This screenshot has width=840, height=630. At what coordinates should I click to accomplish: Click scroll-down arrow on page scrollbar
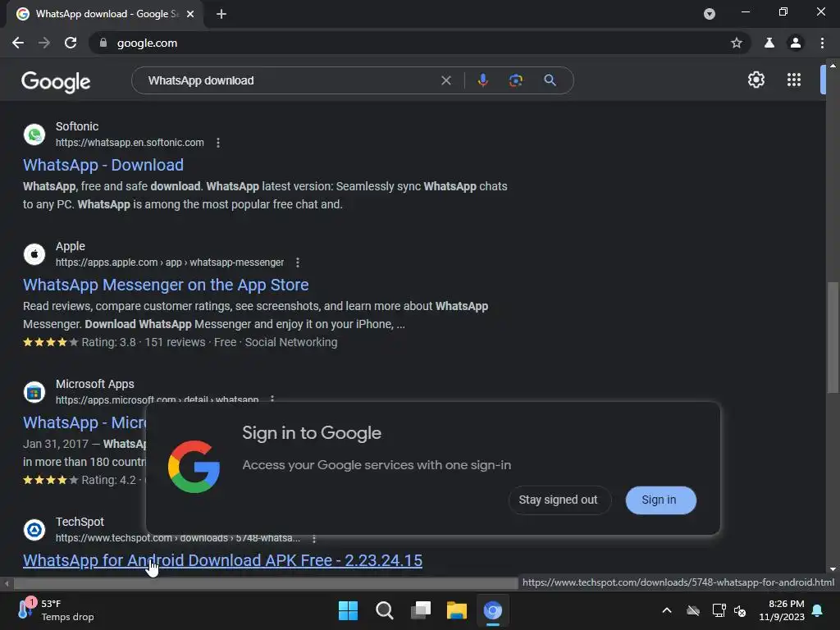[x=833, y=569]
